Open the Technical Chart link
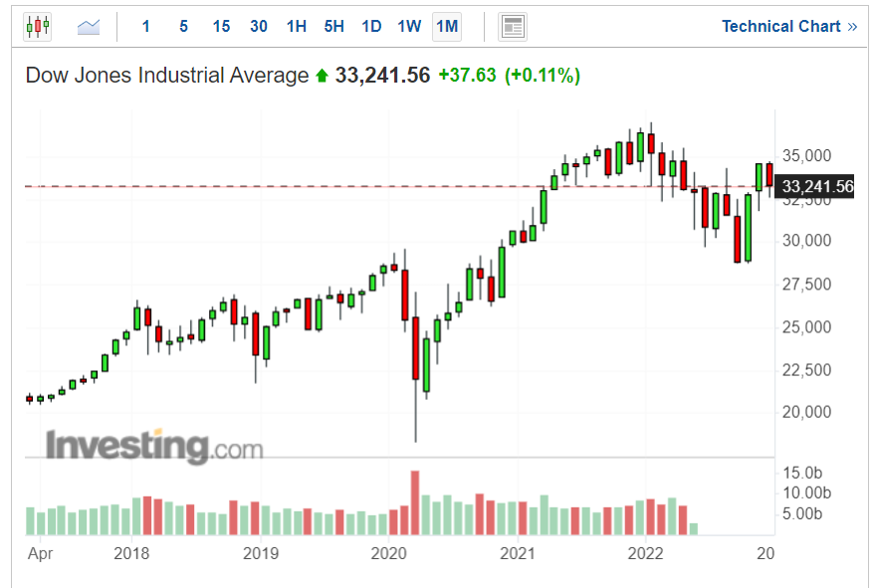Image resolution: width=877 pixels, height=588 pixels. point(780,27)
